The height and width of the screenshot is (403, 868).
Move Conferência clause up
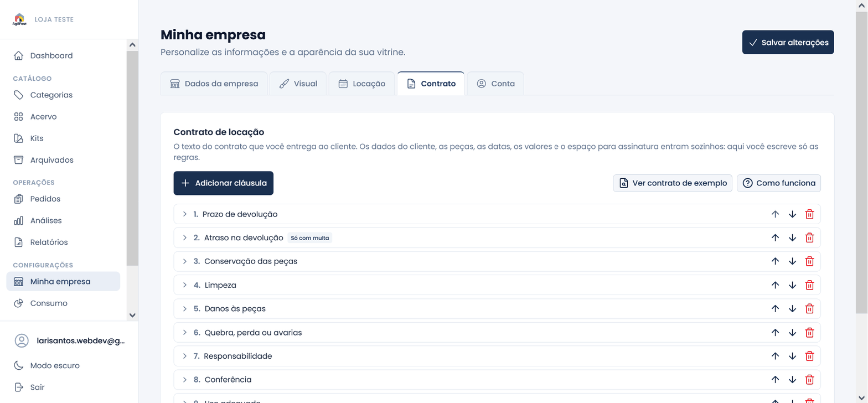[x=775, y=380]
